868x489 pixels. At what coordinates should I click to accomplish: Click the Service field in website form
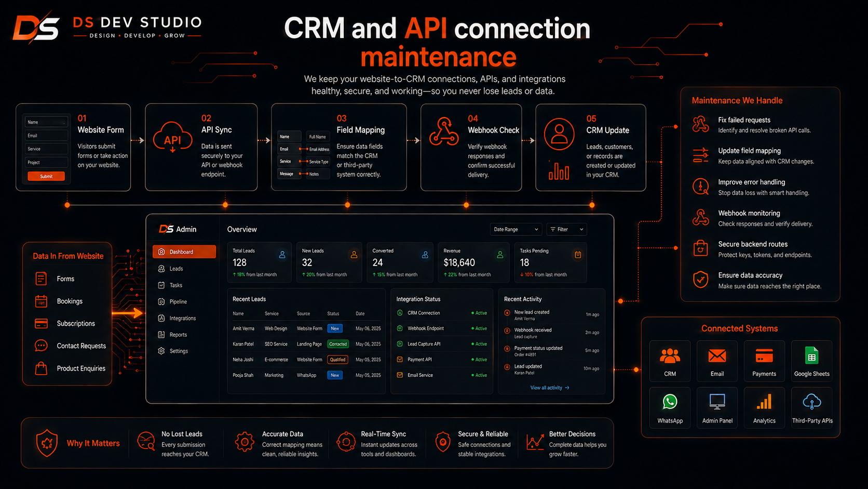[x=46, y=149]
